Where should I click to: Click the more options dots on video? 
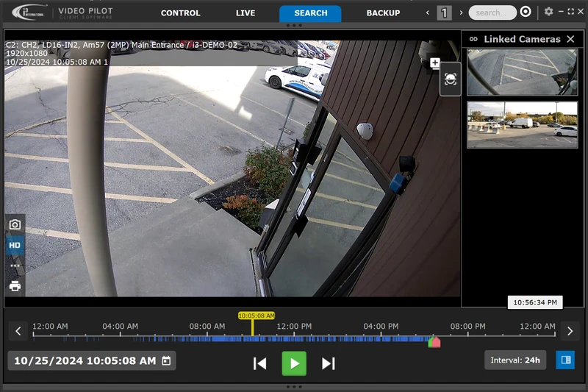coord(15,266)
